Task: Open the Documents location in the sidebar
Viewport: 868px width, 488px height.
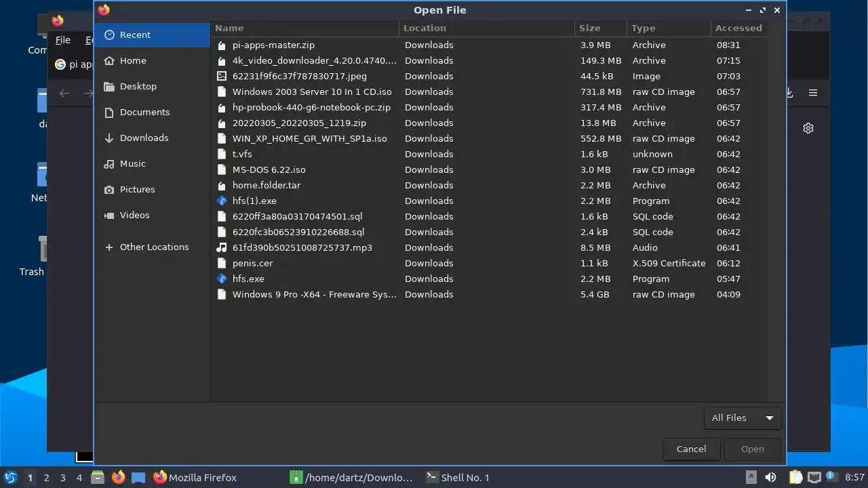Action: (x=152, y=112)
